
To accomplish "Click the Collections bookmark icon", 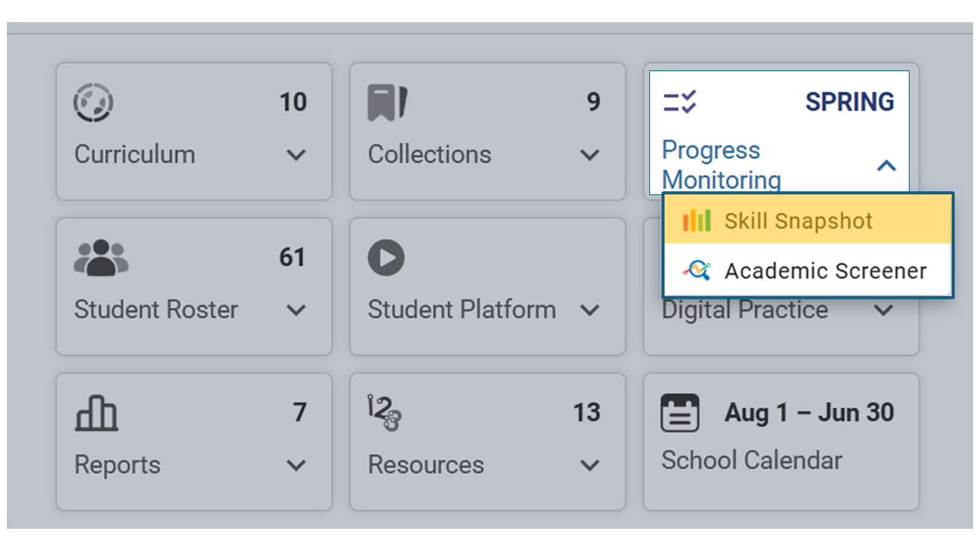I will tap(387, 103).
